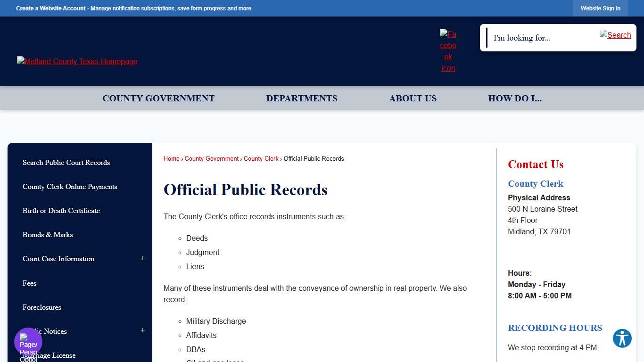The height and width of the screenshot is (362, 644).
Task: Open the About Us menu
Action: point(413,98)
